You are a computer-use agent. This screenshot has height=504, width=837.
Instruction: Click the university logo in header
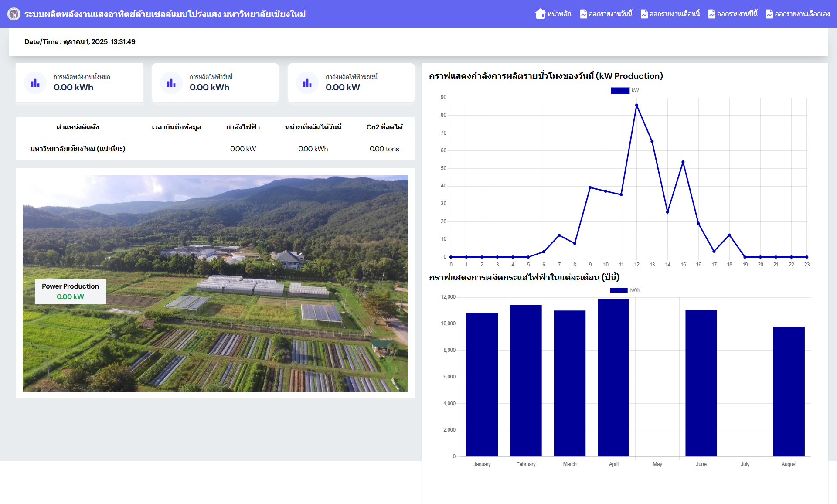pos(14,14)
